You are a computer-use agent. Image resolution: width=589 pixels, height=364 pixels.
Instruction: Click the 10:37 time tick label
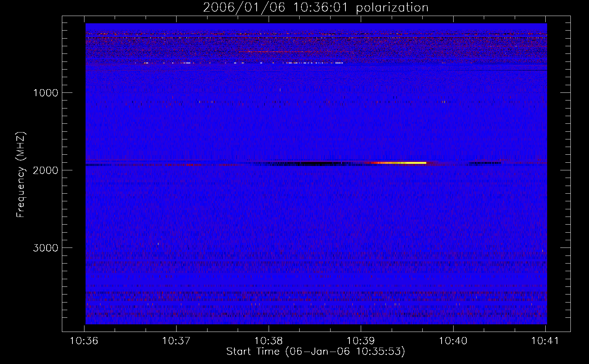coord(177,341)
